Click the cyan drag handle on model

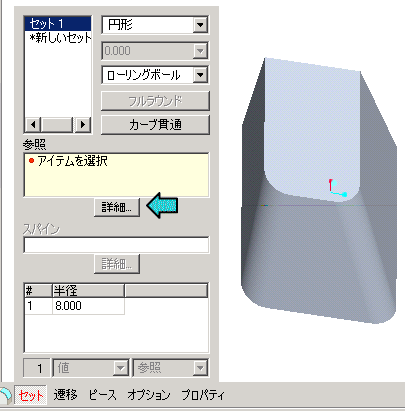click(345, 194)
